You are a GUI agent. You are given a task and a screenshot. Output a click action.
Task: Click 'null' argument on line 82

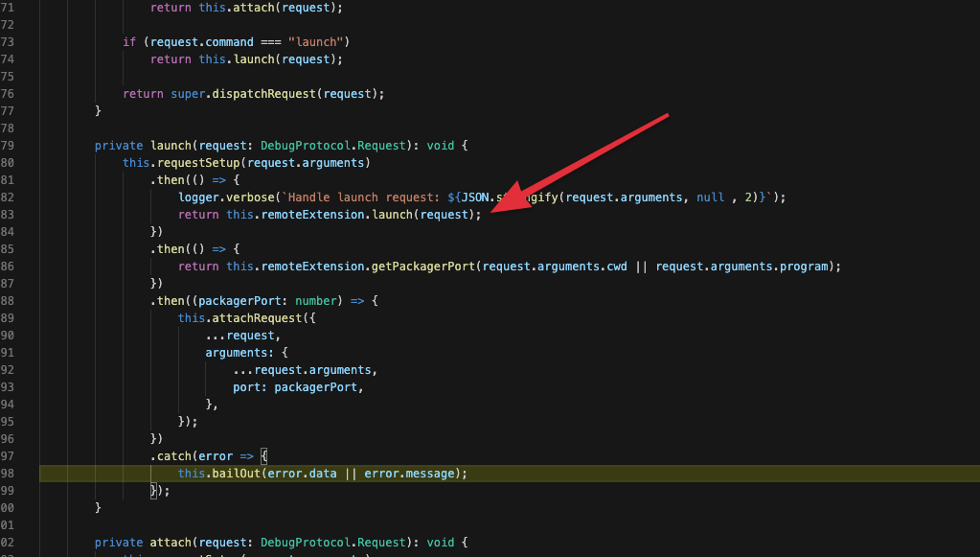[711, 197]
